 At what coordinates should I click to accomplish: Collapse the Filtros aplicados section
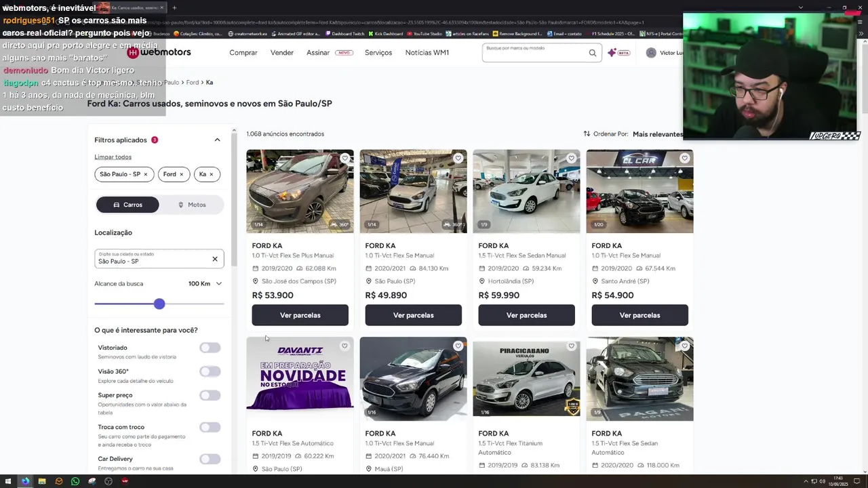217,140
